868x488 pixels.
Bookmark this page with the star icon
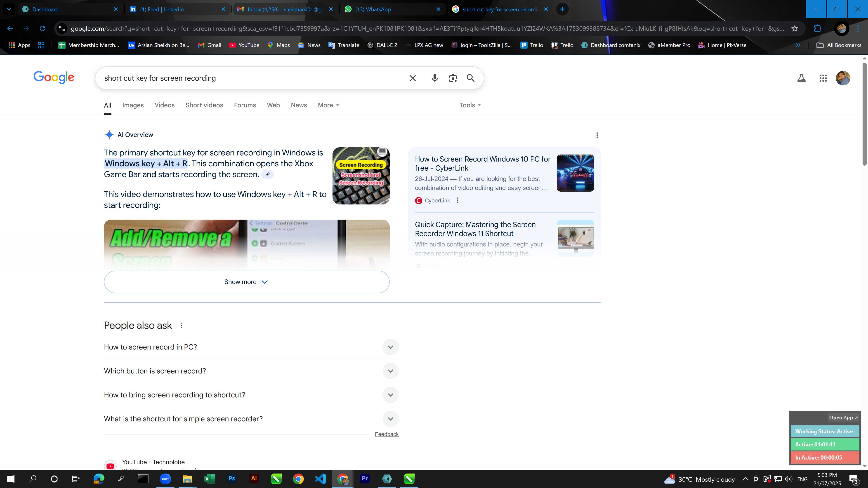point(795,29)
